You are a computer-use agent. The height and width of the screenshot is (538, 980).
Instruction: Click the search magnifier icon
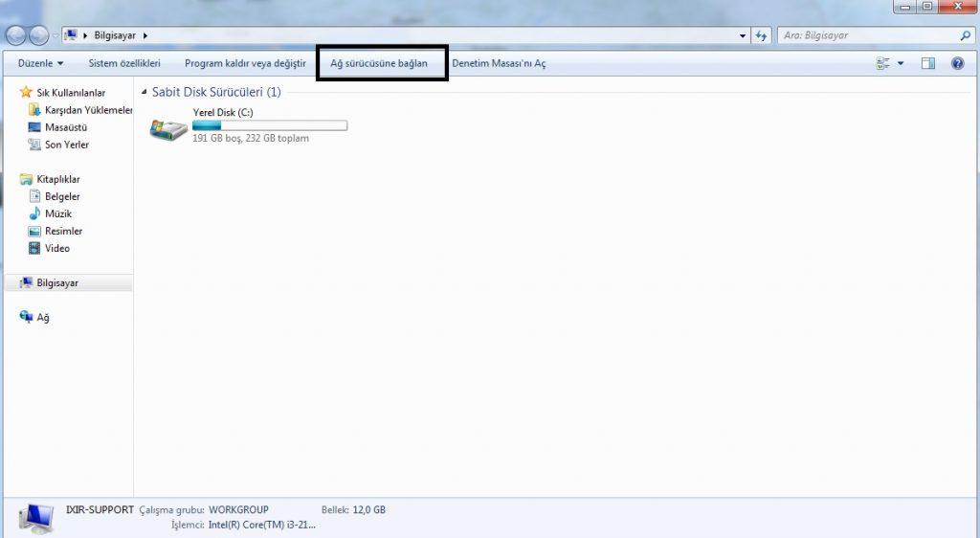click(x=965, y=35)
